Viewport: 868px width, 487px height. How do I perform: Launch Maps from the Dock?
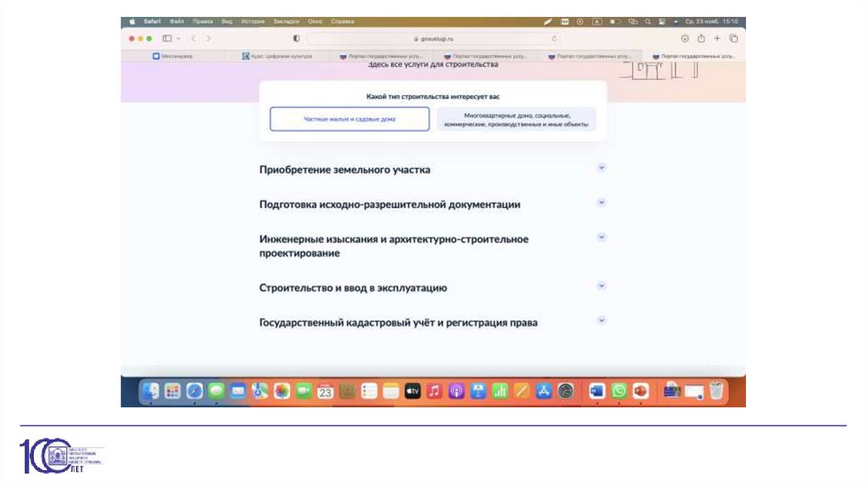(x=259, y=391)
